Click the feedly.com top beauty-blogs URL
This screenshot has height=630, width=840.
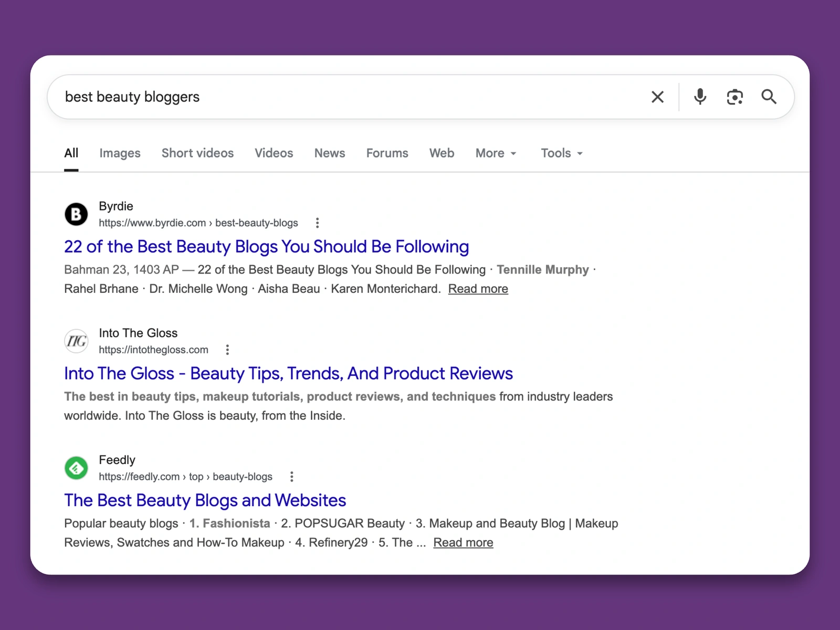pyautogui.click(x=185, y=477)
